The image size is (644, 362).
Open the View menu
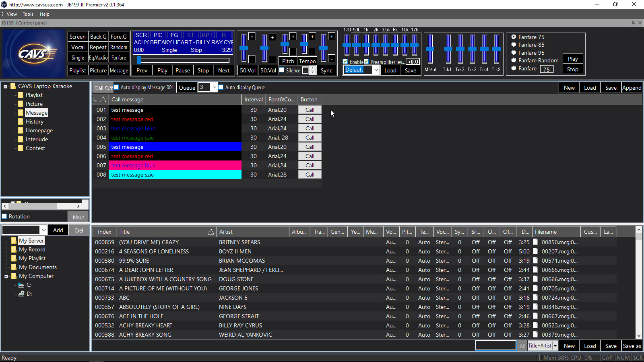[12, 14]
